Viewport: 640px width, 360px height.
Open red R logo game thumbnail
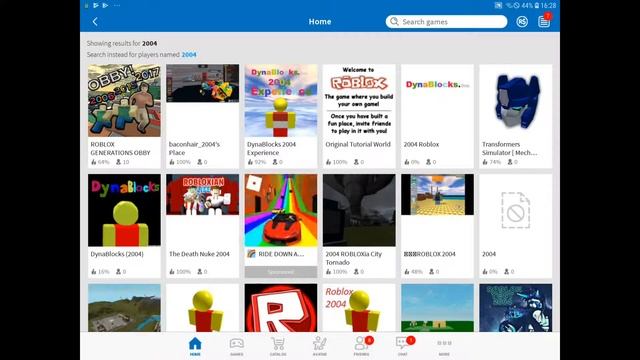tap(281, 308)
